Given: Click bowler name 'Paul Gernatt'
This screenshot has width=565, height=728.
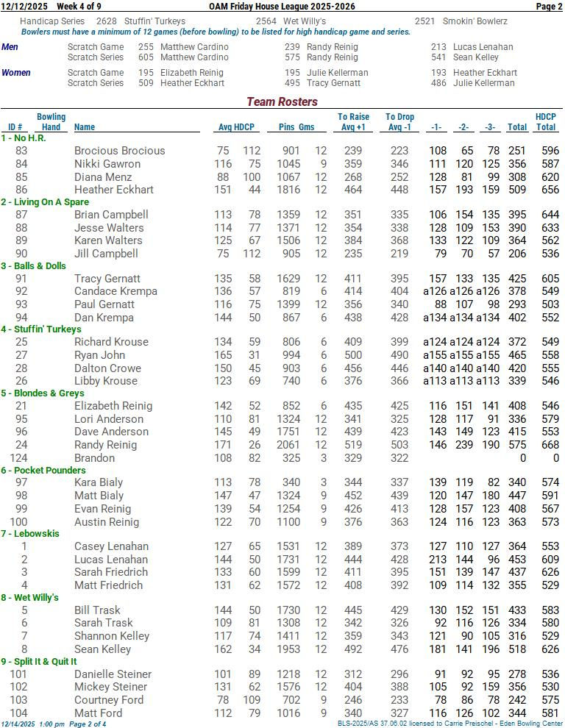Looking at the screenshot, I should [104, 304].
